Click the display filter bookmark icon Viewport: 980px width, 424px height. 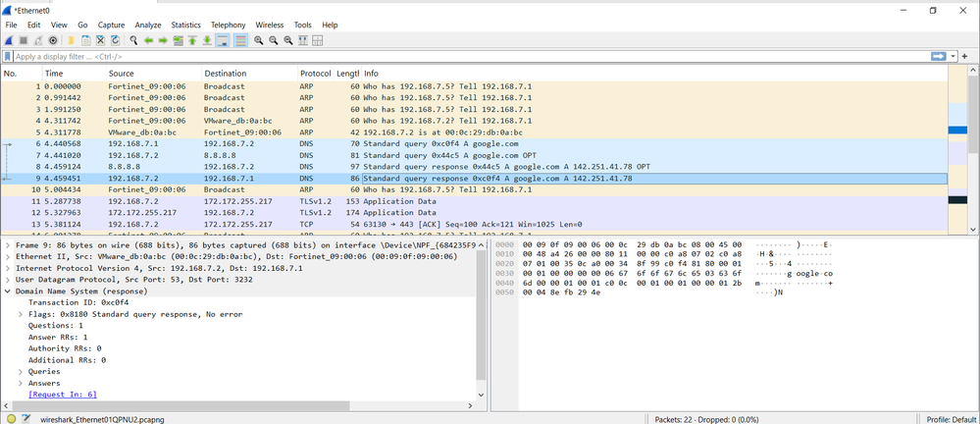[x=8, y=56]
